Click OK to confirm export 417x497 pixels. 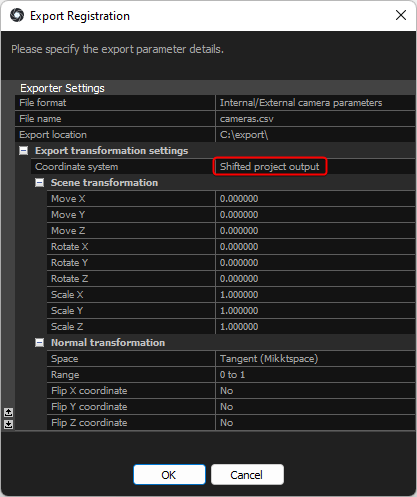169,475
